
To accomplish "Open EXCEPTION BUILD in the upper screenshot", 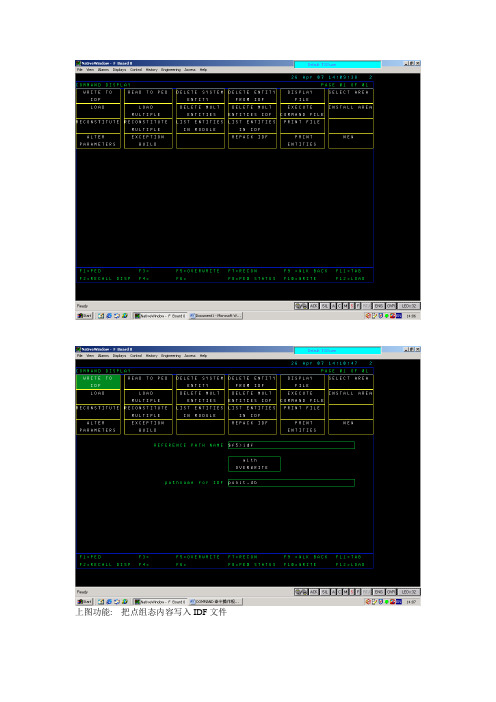I will [x=148, y=141].
